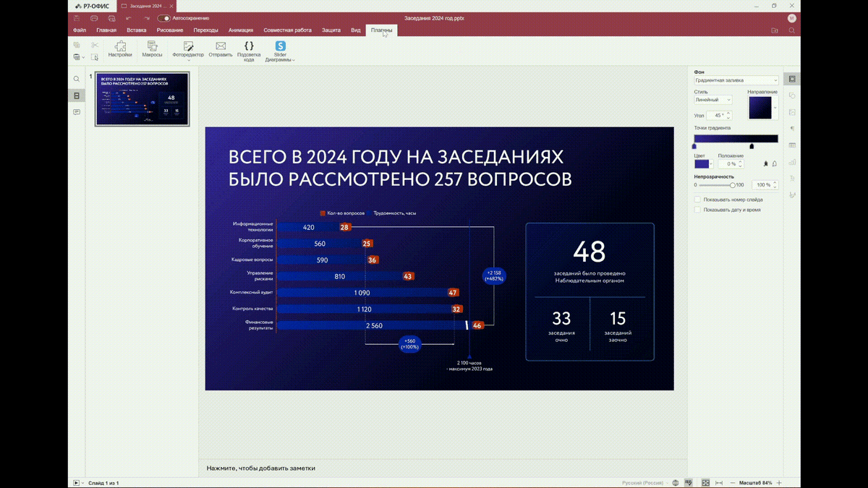
Task: Redo the last action
Action: [146, 18]
